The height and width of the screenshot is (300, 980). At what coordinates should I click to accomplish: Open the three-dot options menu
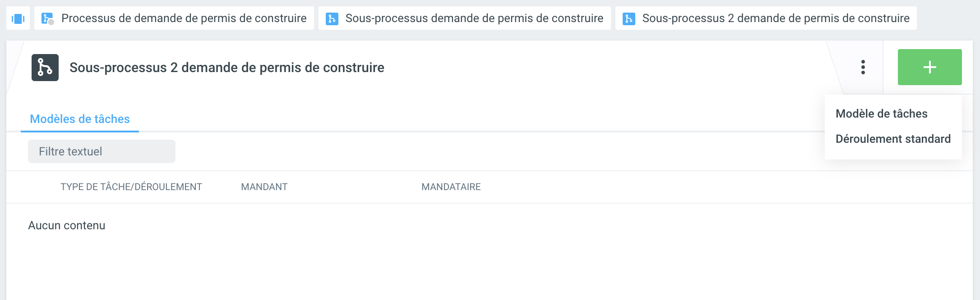click(863, 67)
